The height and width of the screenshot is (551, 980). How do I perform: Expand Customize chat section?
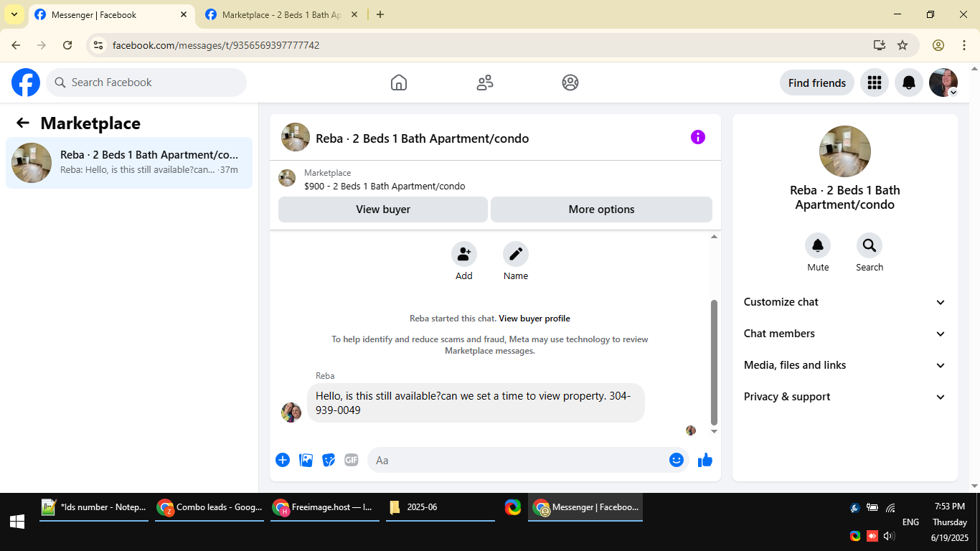[845, 302]
